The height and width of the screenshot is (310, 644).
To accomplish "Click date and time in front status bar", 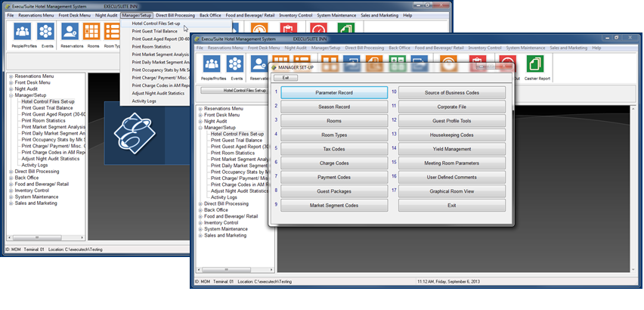I will (x=448, y=282).
